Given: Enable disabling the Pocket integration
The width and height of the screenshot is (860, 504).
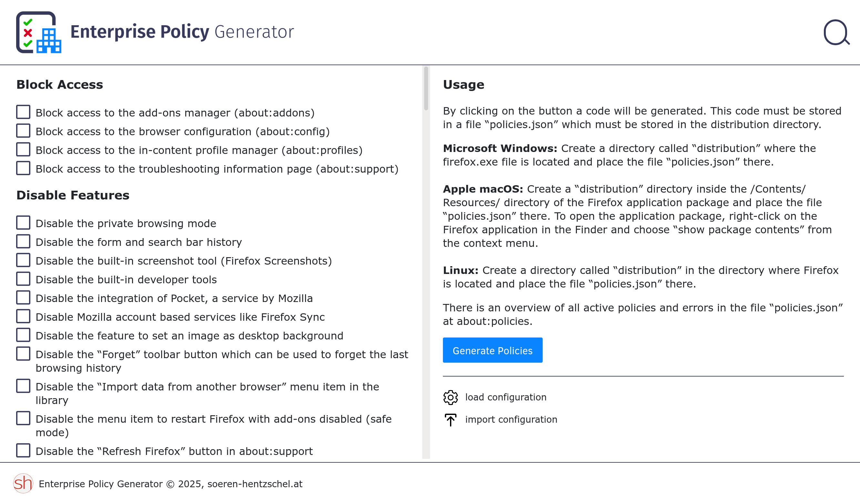Looking at the screenshot, I should (x=23, y=297).
